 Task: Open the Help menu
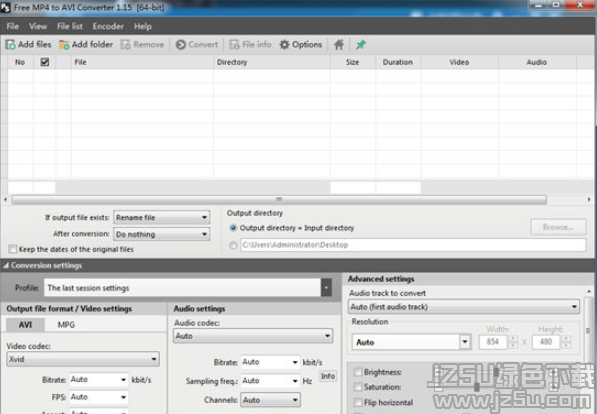coord(143,26)
